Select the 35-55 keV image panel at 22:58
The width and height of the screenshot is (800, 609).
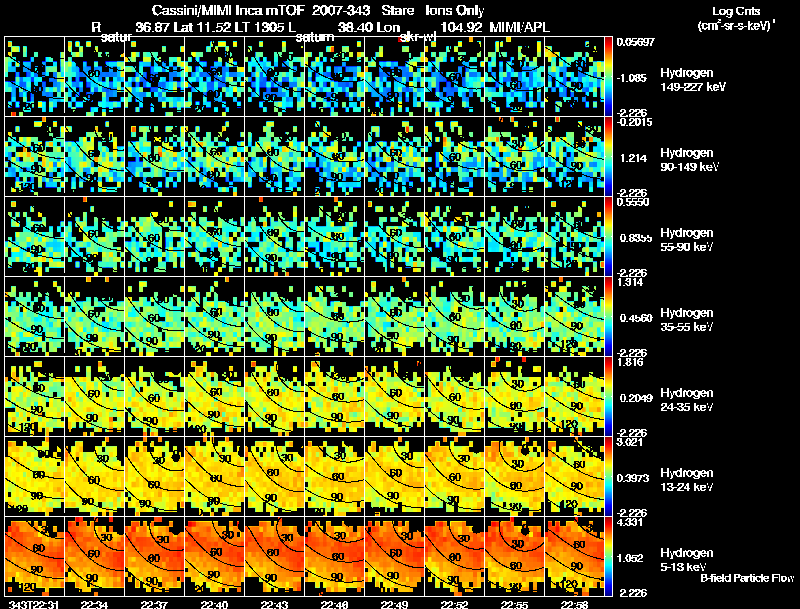574,316
